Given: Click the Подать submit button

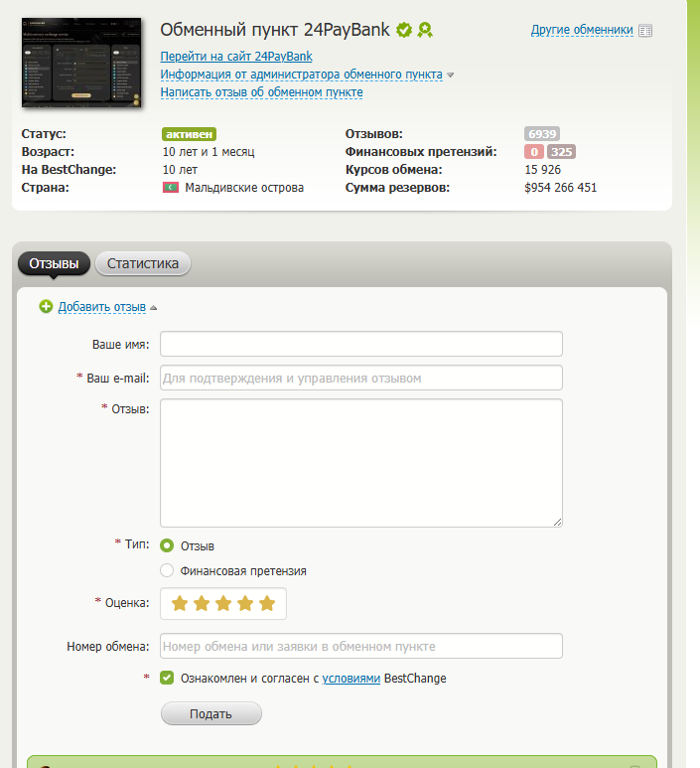Looking at the screenshot, I should (x=211, y=713).
